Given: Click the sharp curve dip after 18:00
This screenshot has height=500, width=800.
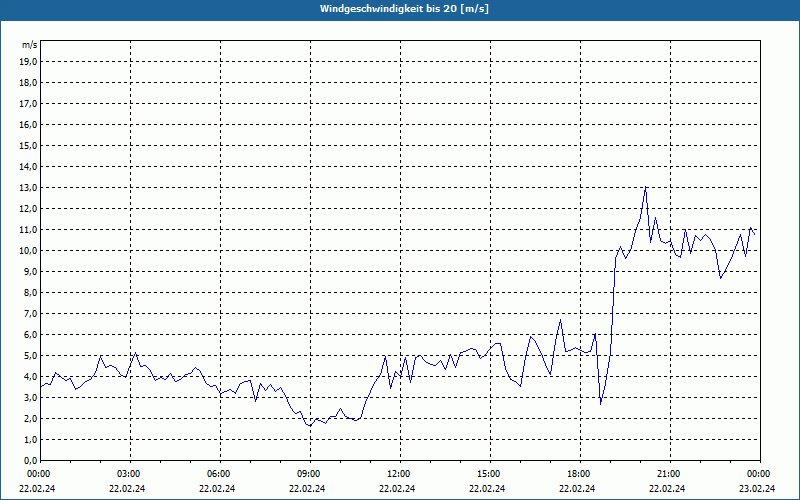Looking at the screenshot, I should tap(601, 404).
